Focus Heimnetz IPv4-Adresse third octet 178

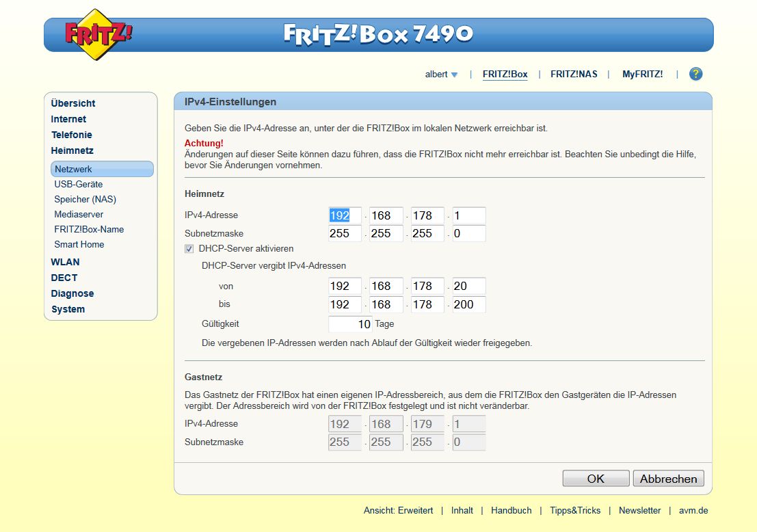tap(428, 215)
